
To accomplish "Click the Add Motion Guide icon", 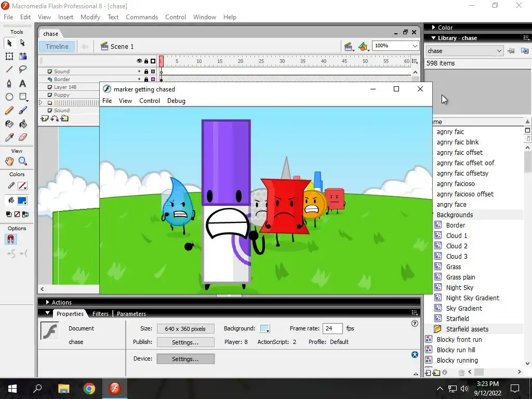I will click(54, 118).
